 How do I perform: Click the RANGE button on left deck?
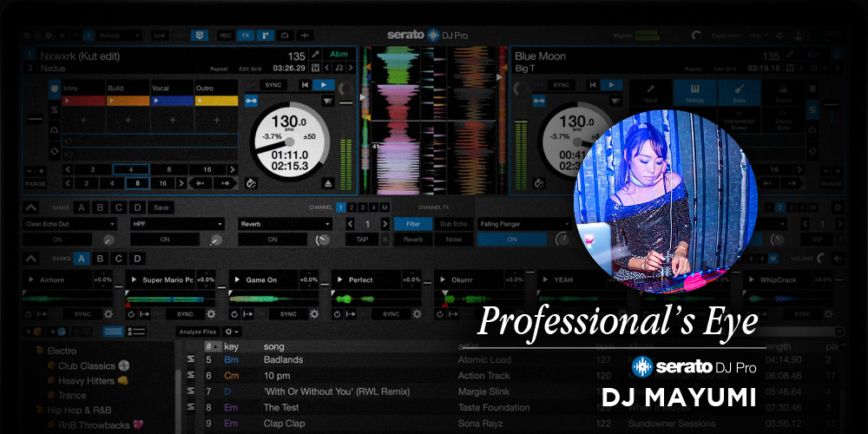pos(35,184)
